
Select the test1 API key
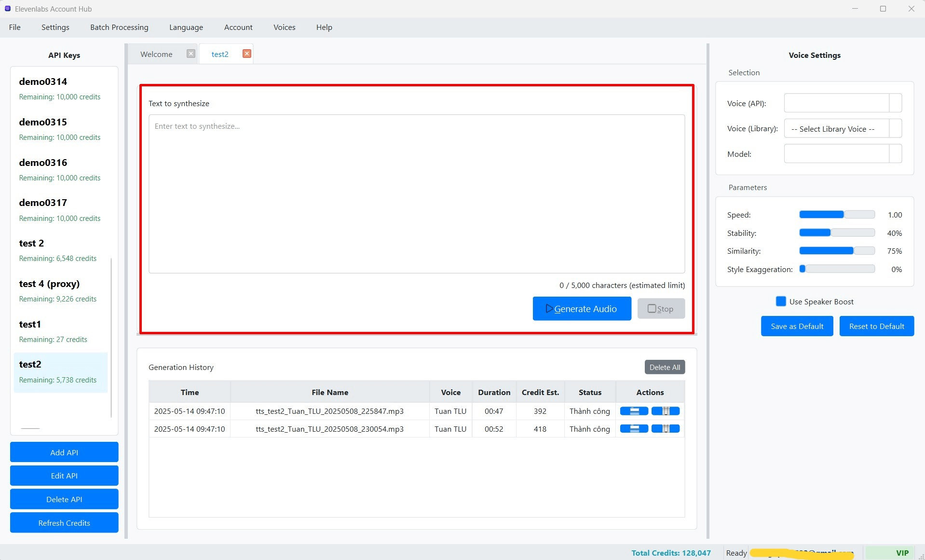[60, 331]
